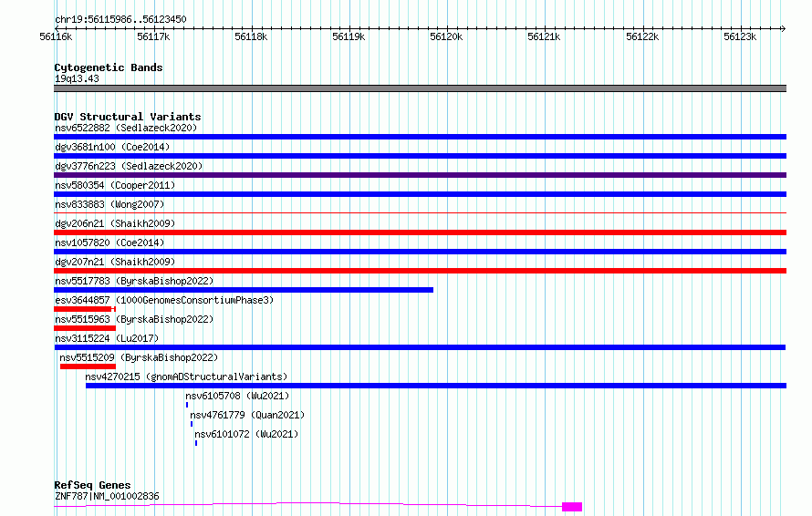
Task: Select the red bar under dgv206n21
Action: [420, 232]
